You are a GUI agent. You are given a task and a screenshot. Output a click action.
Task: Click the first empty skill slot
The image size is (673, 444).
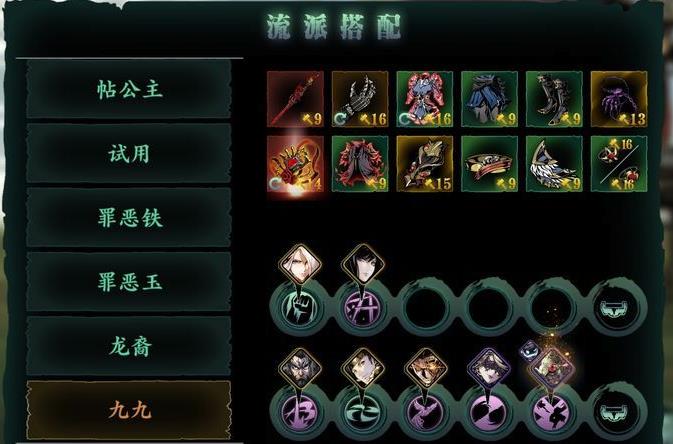pyautogui.click(x=425, y=307)
